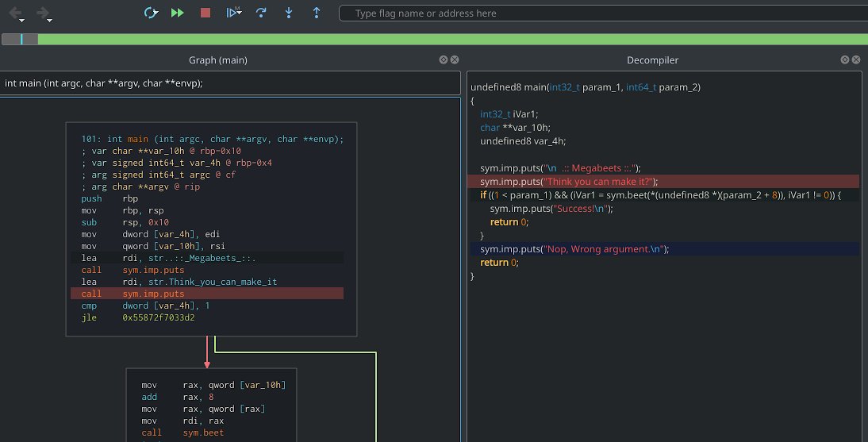Viewport: 868px width, 442px height.
Task: Click the decompiler 'undefined8 main' signature line
Action: 585,87
